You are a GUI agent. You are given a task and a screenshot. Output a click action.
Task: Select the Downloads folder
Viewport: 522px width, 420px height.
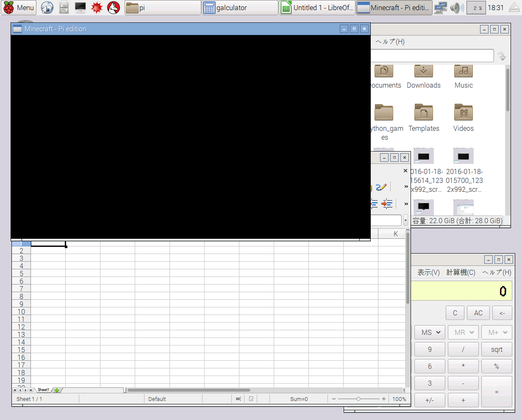tap(424, 77)
